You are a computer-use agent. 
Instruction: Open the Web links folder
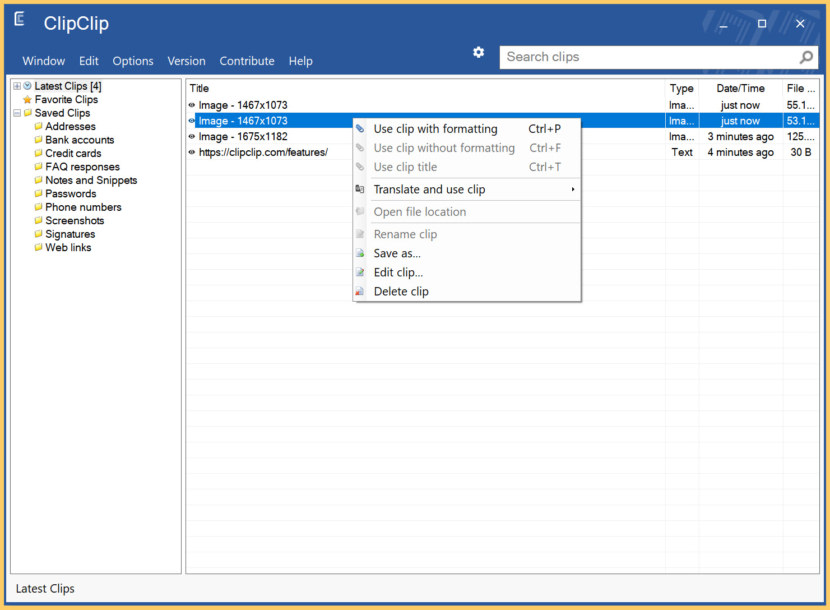click(68, 247)
